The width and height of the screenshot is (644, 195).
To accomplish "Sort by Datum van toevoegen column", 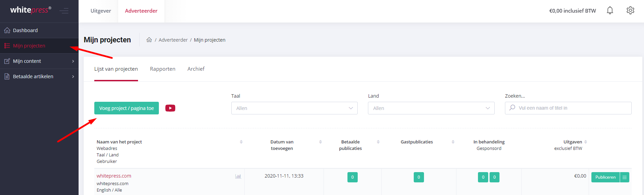I will (320, 142).
